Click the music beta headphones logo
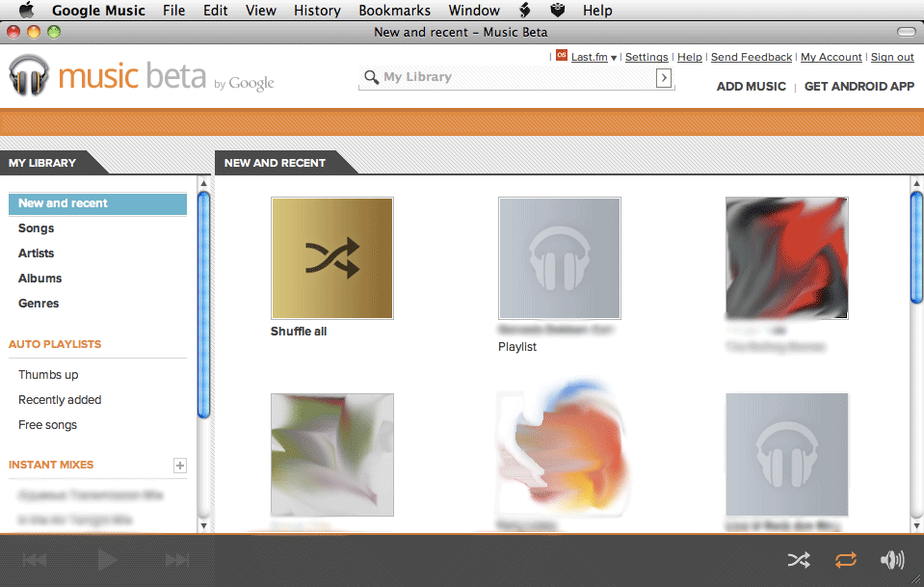Image resolution: width=924 pixels, height=587 pixels. (28, 75)
